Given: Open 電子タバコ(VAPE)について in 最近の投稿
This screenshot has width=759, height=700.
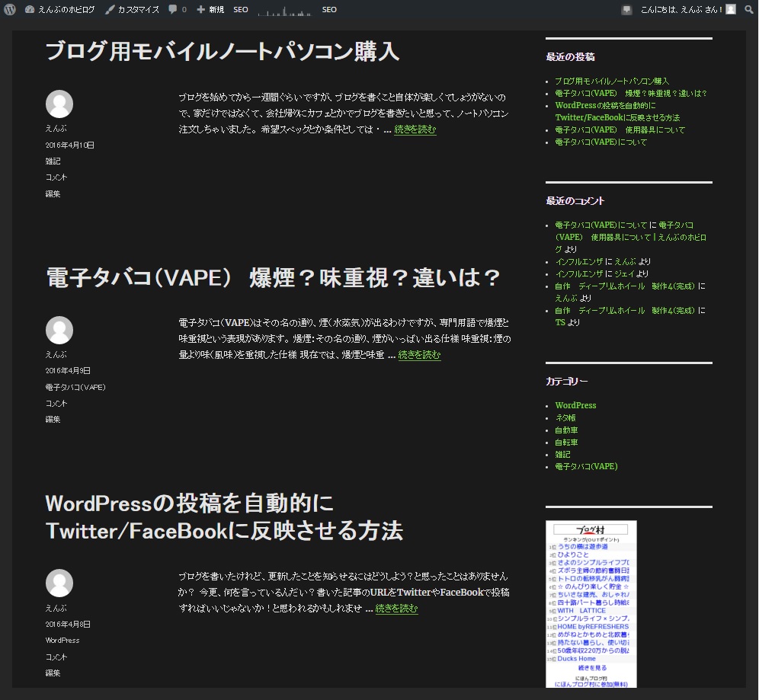Looking at the screenshot, I should pyautogui.click(x=600, y=142).
